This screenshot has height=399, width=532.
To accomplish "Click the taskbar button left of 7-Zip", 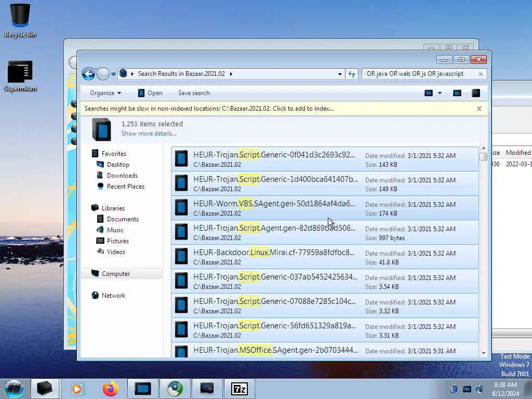I will point(207,389).
